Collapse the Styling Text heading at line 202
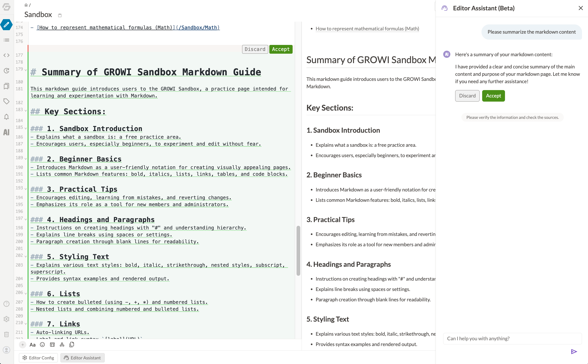The height and width of the screenshot is (364, 588). [x=26, y=256]
